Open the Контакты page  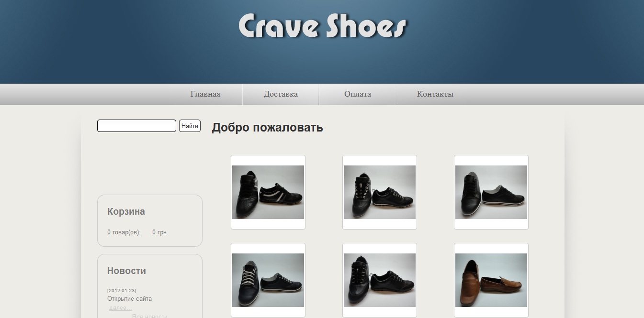click(x=435, y=94)
